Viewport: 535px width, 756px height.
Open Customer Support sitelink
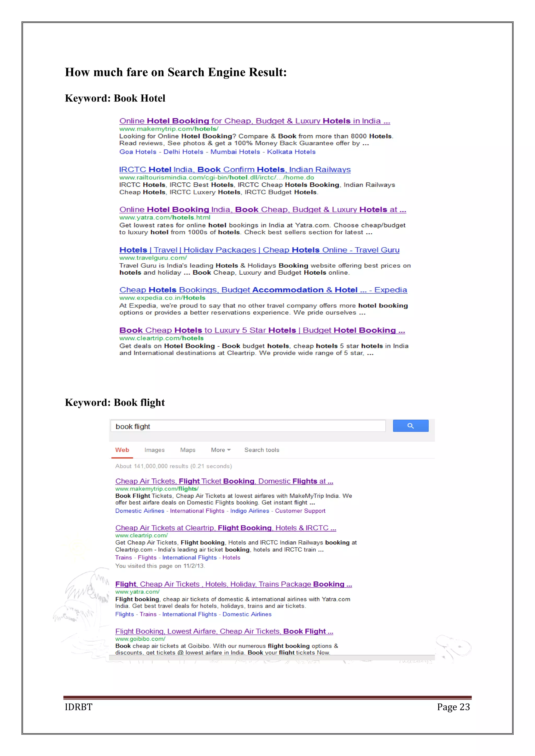[300, 511]
